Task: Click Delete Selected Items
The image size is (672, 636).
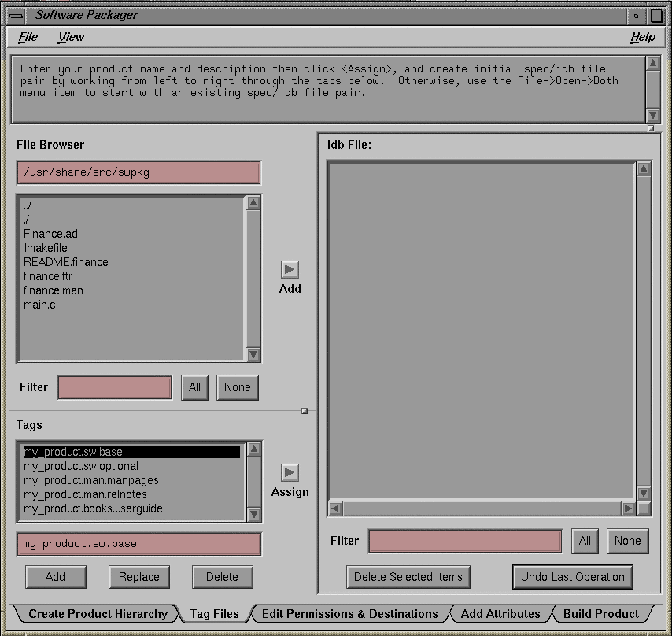Action: click(x=408, y=577)
